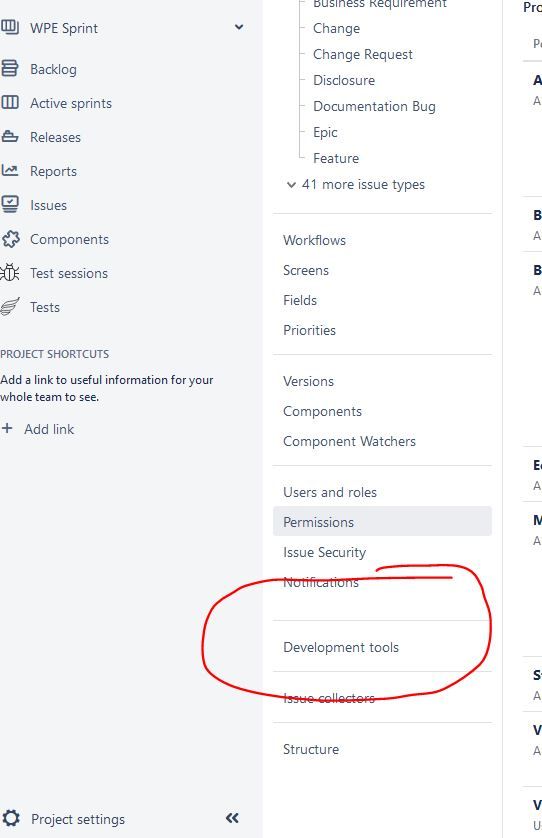
Task: Open Priorities settings
Action: pos(309,330)
